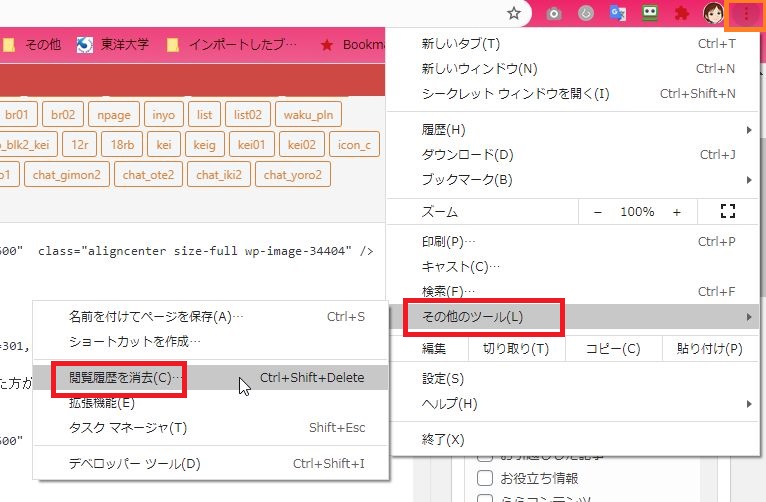The height and width of the screenshot is (502, 766).
Task: Click the npage tag button
Action: (114, 115)
